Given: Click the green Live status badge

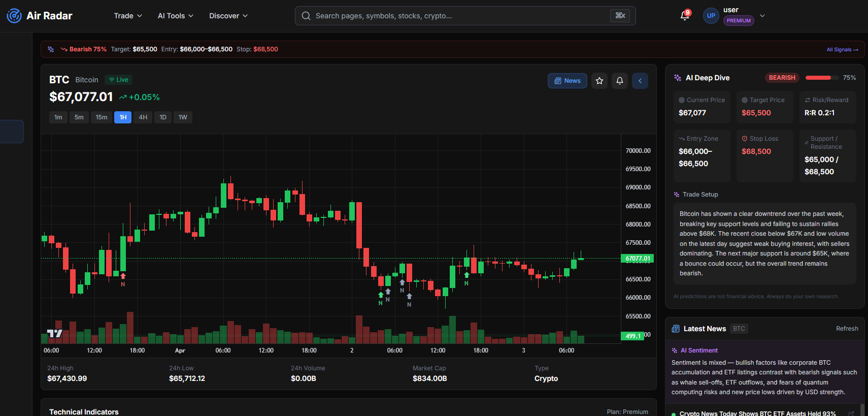Looking at the screenshot, I should (118, 80).
